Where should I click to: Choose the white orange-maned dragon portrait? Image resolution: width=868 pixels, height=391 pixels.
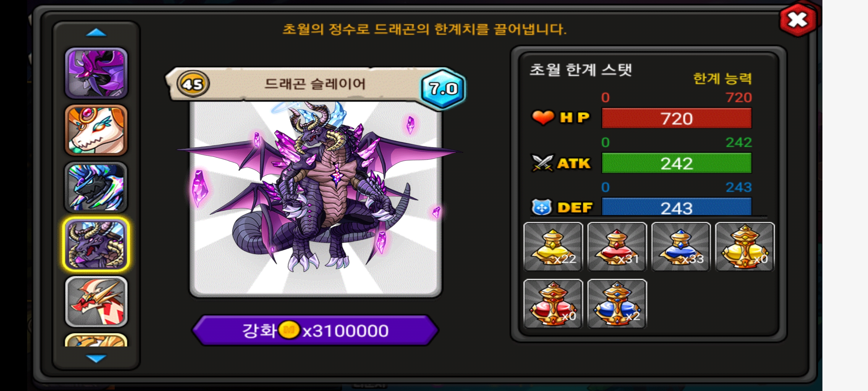(96, 130)
